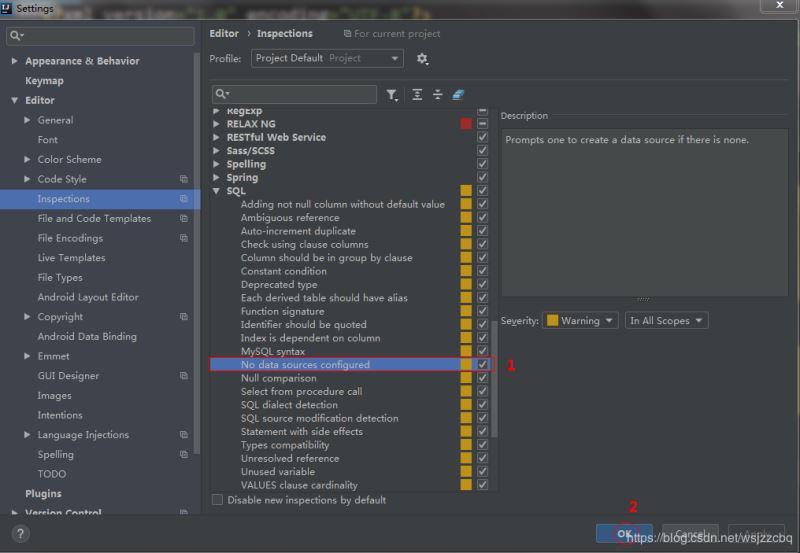
Task: Click search icon in inspections search box
Action: [x=222, y=94]
